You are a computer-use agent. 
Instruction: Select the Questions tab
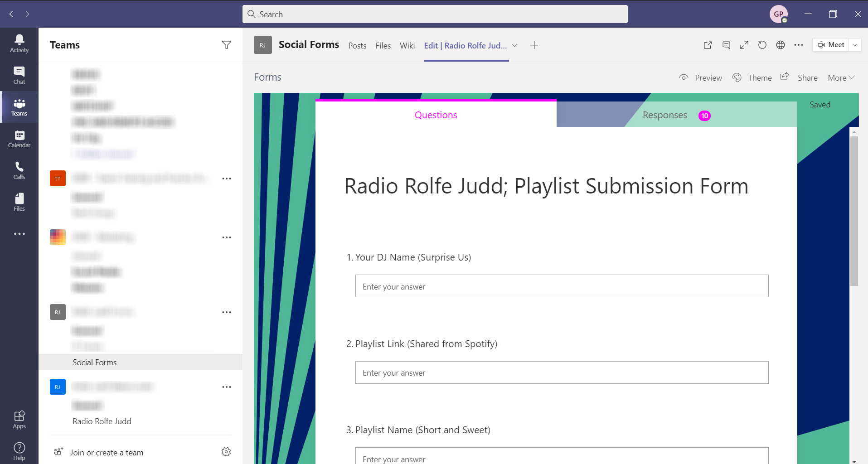click(436, 115)
